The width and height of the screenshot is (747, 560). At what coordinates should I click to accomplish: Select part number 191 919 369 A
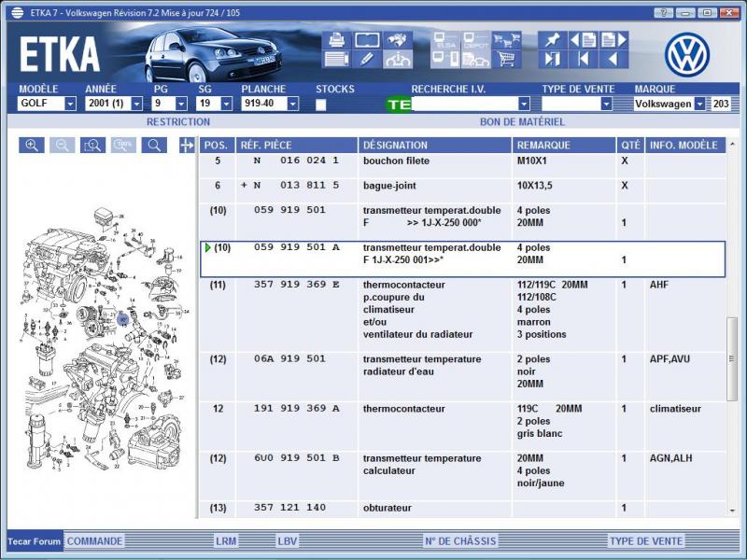click(x=297, y=408)
